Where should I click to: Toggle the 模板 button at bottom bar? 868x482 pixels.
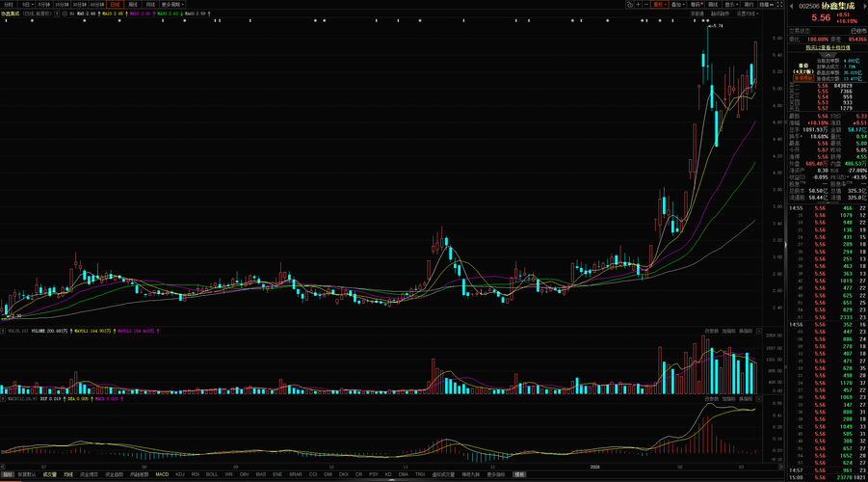coord(519,475)
